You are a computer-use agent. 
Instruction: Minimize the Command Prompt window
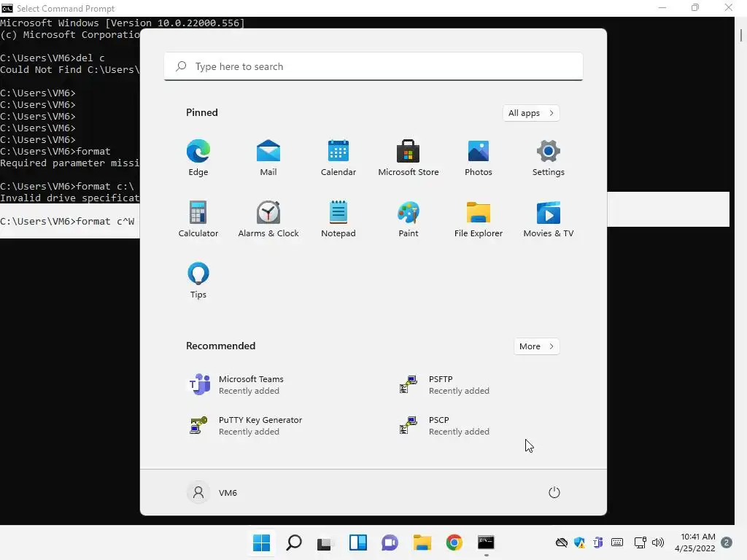662,7
